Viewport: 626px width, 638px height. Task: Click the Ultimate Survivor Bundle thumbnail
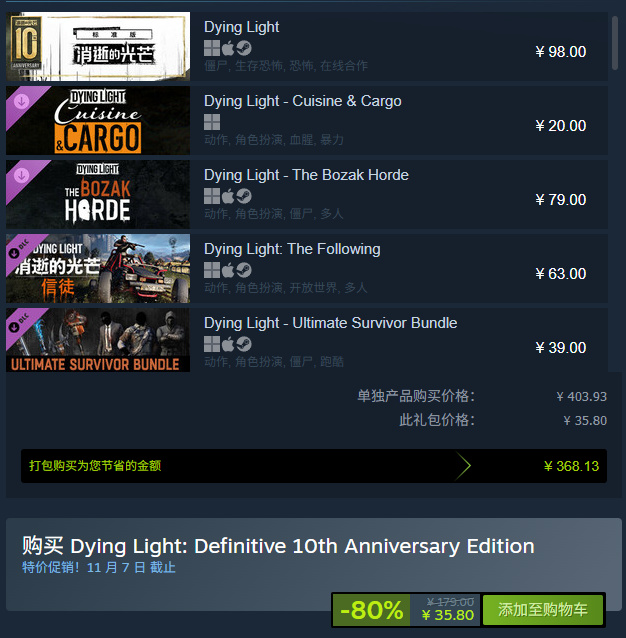pyautogui.click(x=98, y=340)
